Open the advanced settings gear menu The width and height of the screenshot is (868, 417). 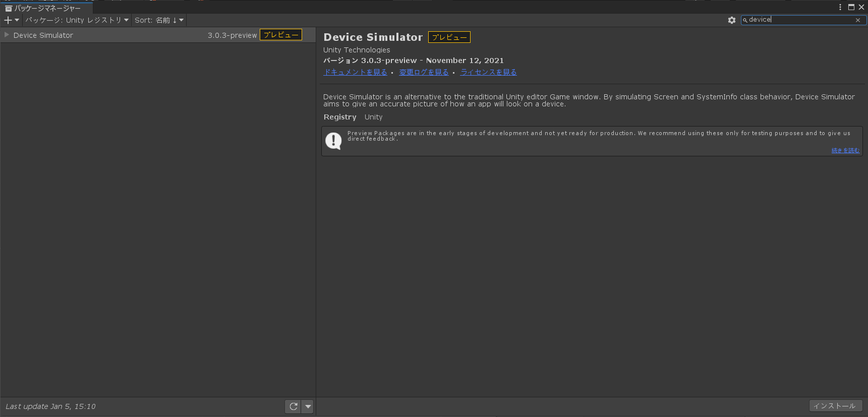pos(732,20)
